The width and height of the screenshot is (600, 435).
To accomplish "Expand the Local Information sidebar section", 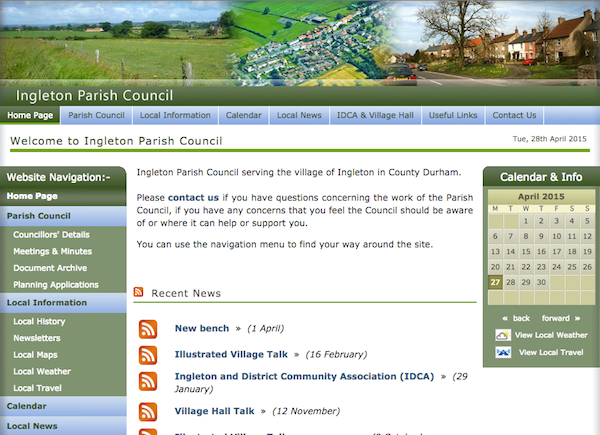I will (47, 302).
